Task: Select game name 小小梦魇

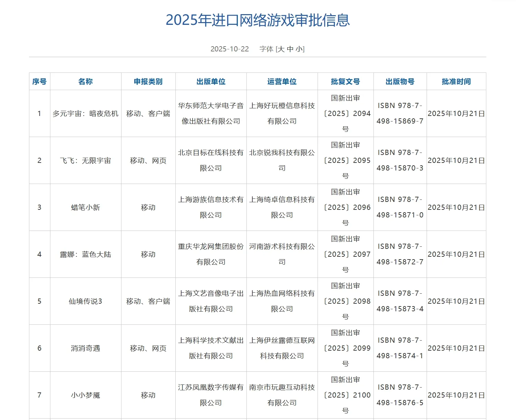Action: 86,395
